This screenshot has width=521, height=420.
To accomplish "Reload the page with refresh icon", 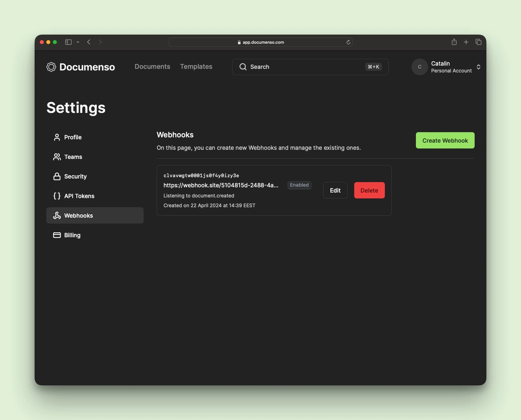I will point(348,42).
